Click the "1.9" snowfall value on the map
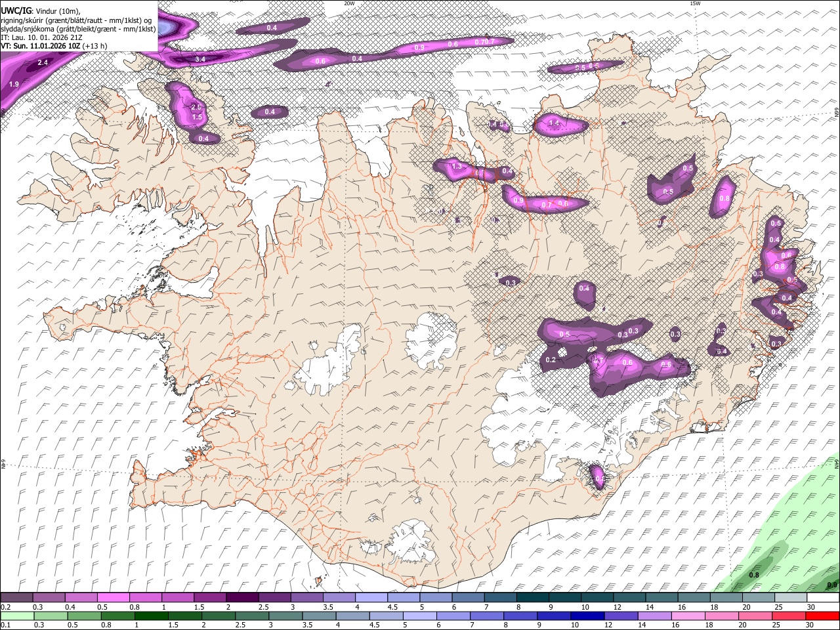Screen dimensions: 840x630 click(14, 84)
